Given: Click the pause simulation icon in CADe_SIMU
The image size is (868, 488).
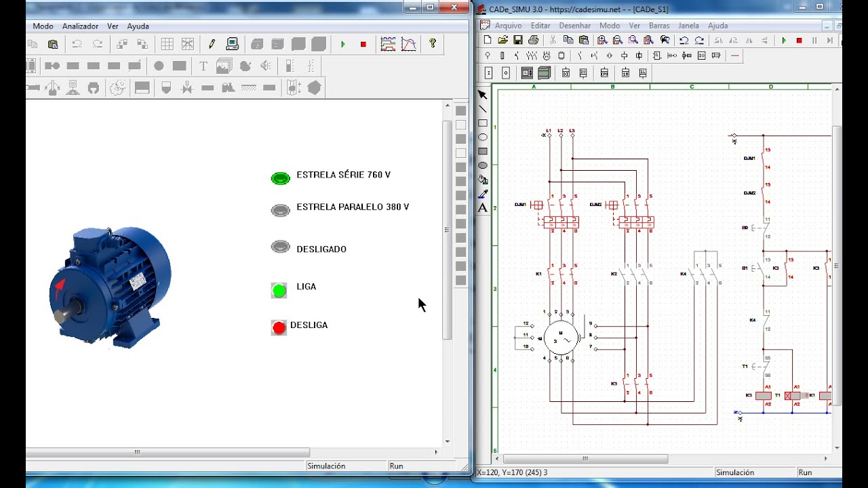Looking at the screenshot, I should coord(814,41).
